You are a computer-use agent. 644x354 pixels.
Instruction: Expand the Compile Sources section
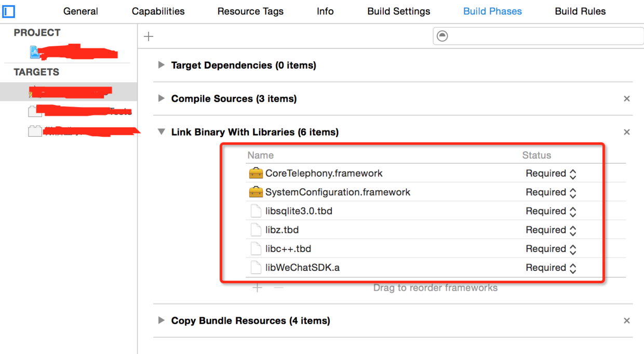(x=162, y=98)
